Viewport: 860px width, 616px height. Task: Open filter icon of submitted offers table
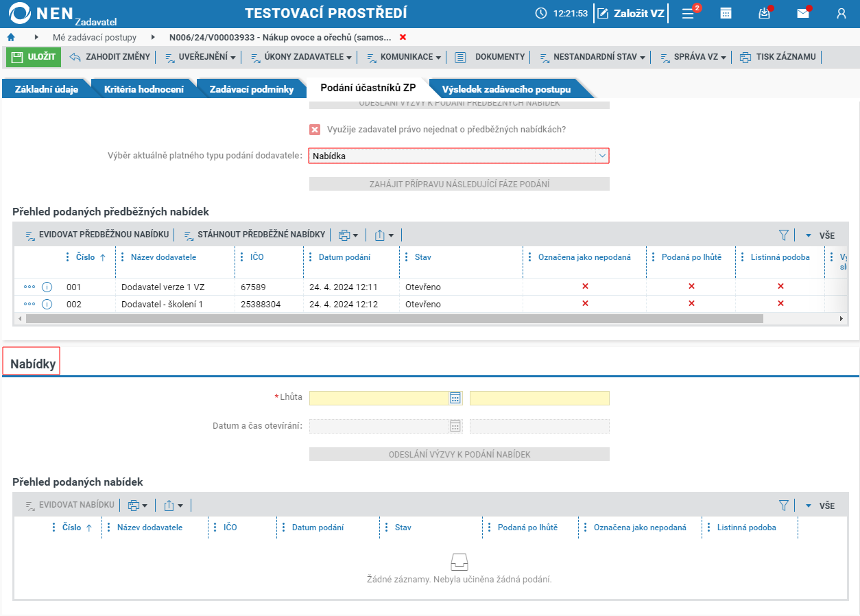click(x=784, y=506)
